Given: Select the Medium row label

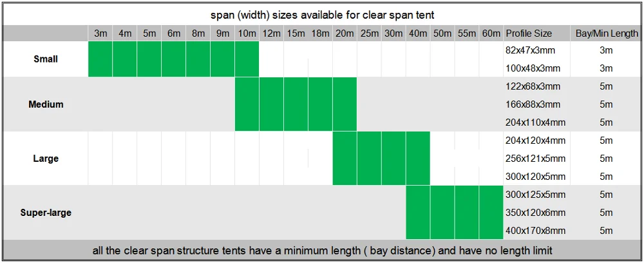Looking at the screenshot, I should tap(46, 104).
